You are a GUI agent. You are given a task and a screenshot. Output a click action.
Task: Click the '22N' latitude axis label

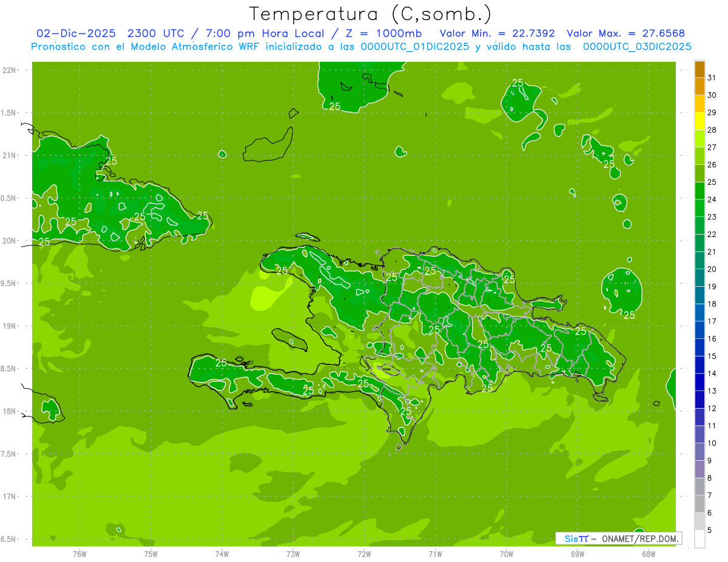pos(9,70)
